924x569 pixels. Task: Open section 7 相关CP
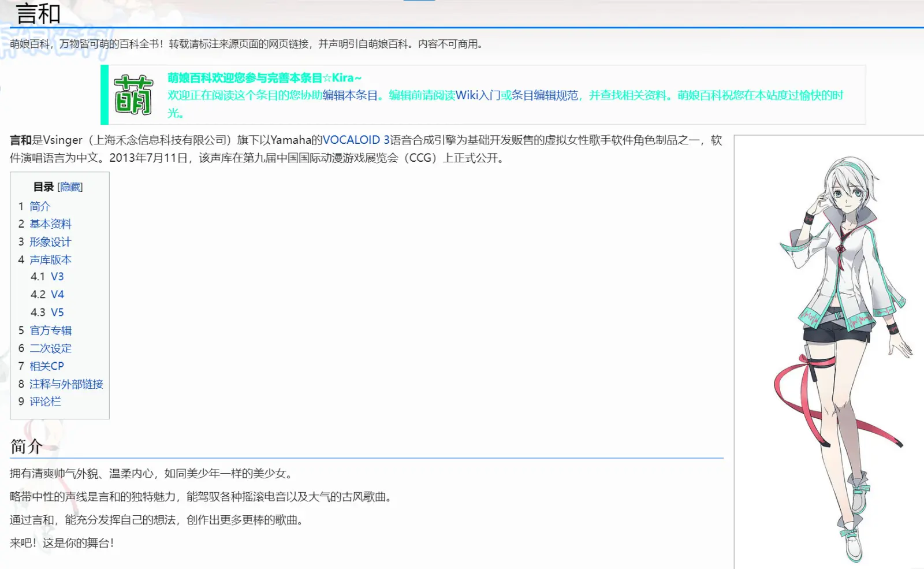coord(47,366)
